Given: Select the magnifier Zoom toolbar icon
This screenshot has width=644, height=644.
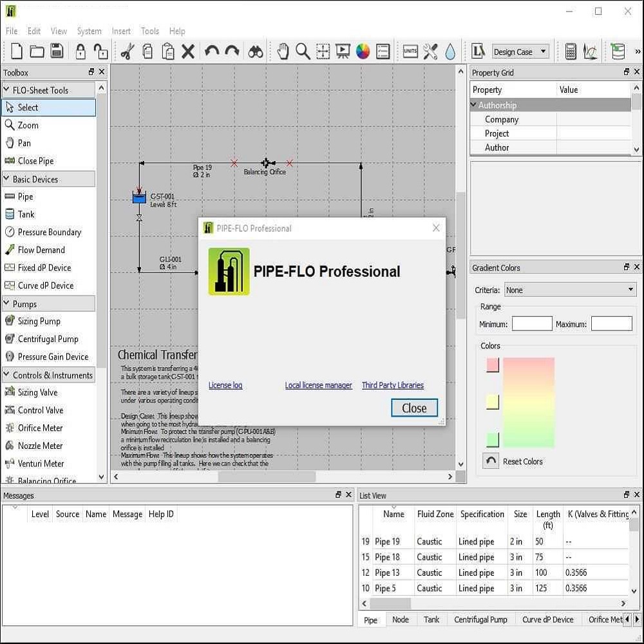Looking at the screenshot, I should coord(303,52).
